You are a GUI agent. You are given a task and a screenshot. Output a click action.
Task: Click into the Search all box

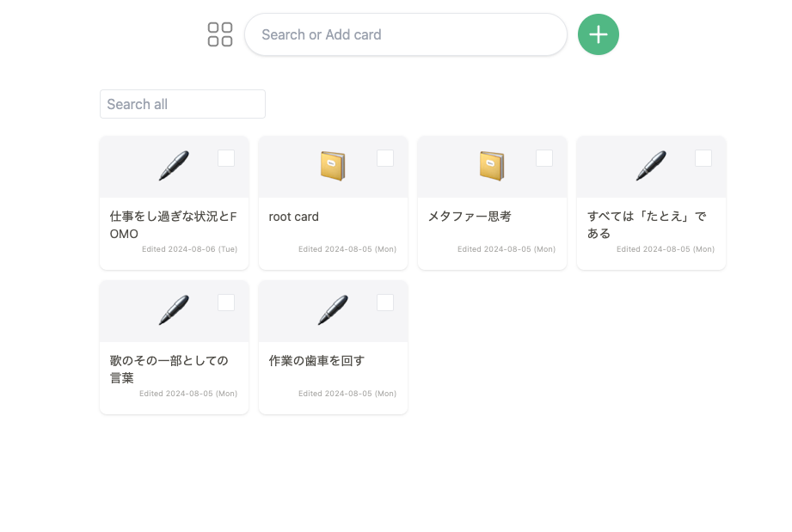(182, 104)
